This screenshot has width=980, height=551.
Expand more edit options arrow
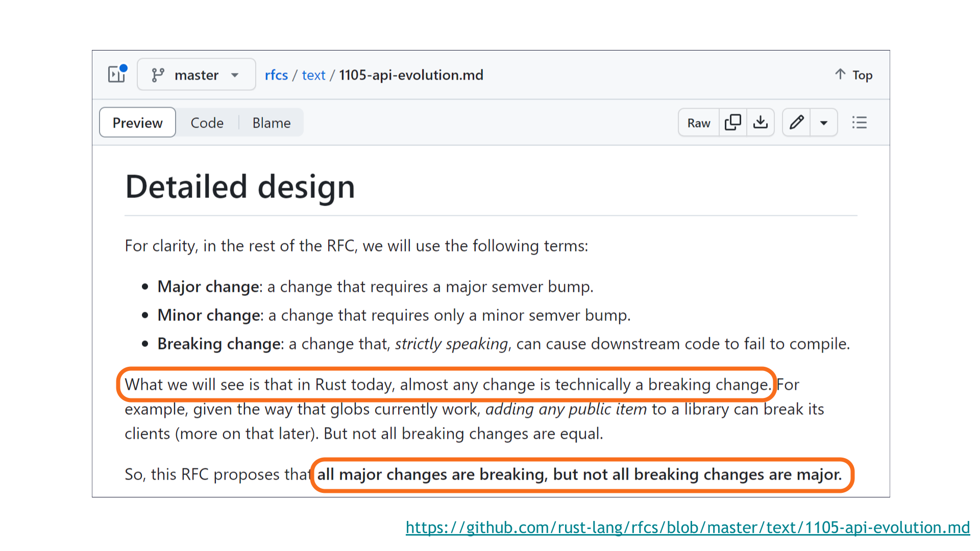point(824,122)
